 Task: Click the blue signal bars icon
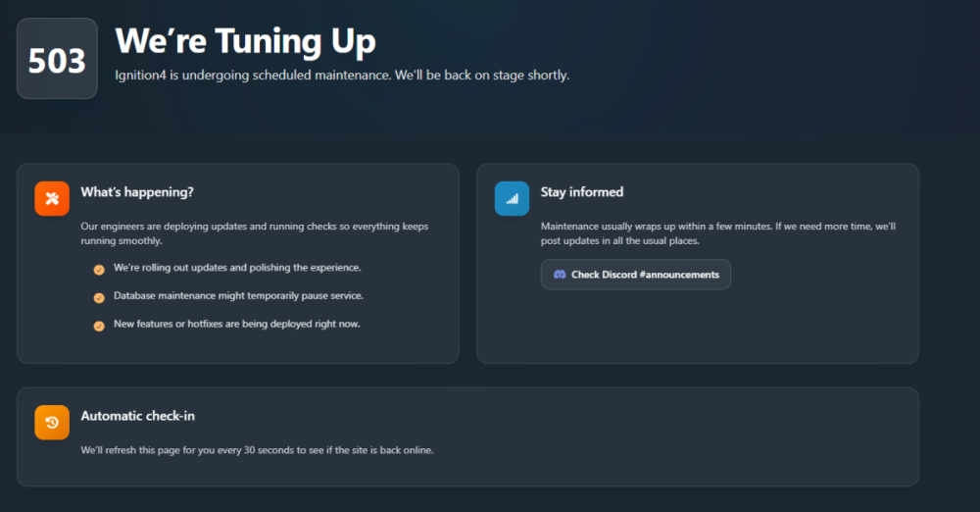512,198
